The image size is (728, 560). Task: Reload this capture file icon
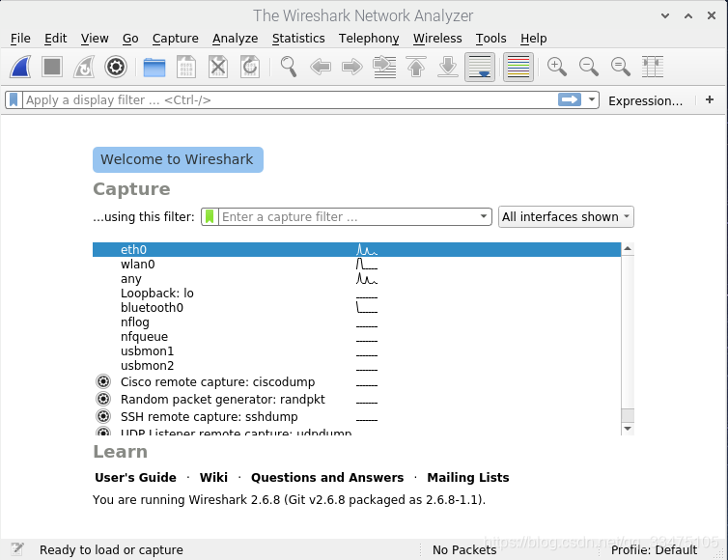[250, 67]
